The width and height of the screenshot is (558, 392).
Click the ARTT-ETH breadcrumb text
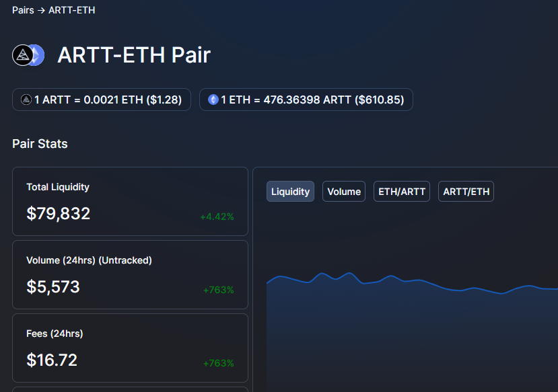coord(72,10)
